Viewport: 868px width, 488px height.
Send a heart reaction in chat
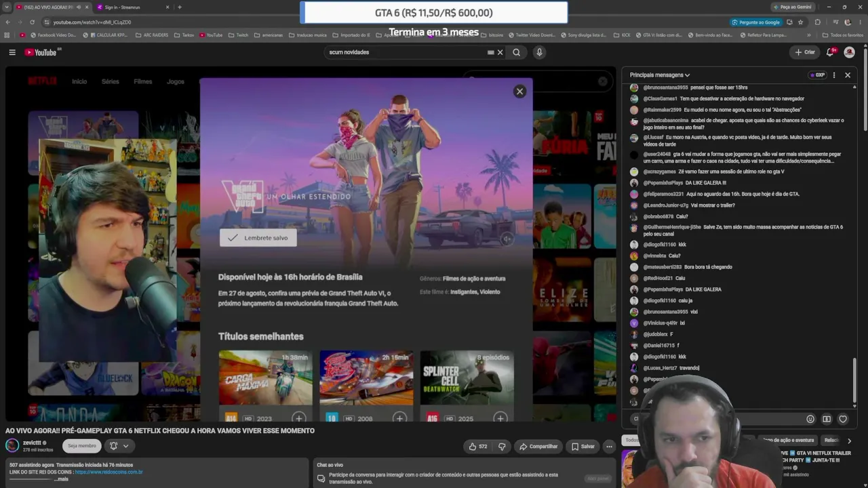click(x=843, y=419)
